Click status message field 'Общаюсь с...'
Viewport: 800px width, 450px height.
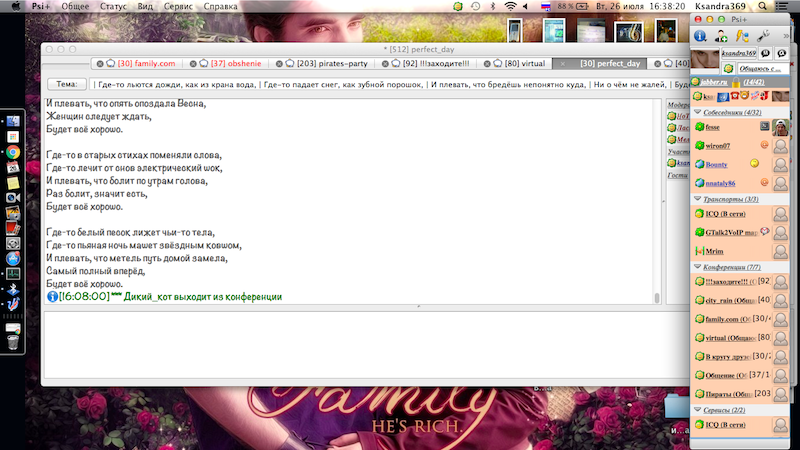pyautogui.click(x=762, y=68)
